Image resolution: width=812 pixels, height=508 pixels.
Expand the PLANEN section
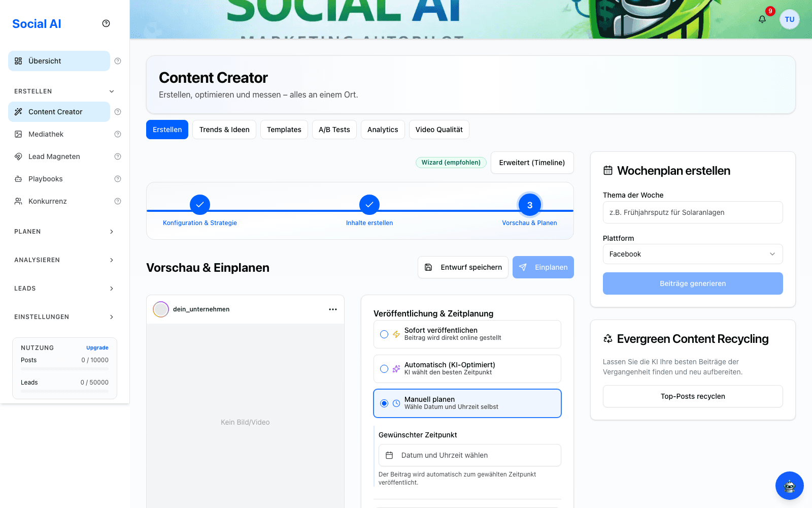coord(64,232)
